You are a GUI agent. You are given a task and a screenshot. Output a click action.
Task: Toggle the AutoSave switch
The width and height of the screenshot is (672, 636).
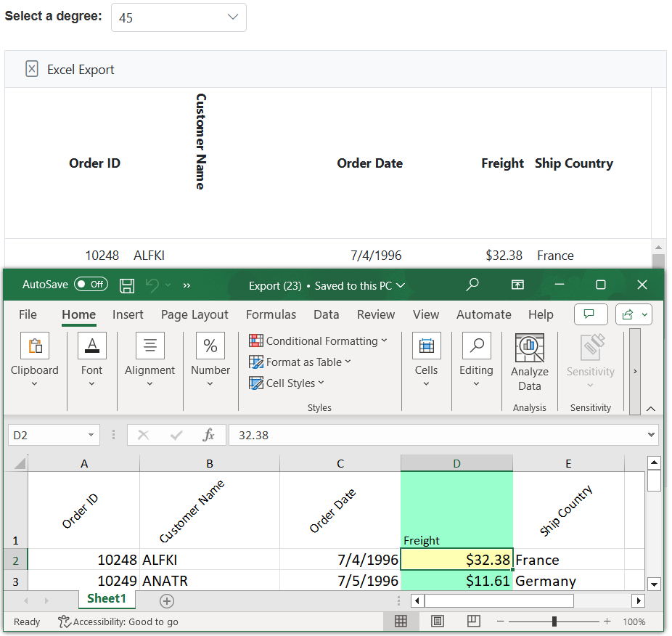91,285
